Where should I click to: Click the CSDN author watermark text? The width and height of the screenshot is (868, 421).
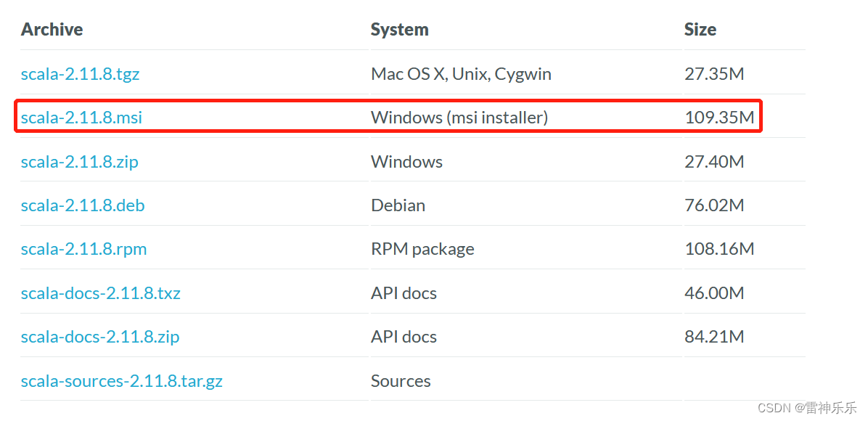pos(807,408)
